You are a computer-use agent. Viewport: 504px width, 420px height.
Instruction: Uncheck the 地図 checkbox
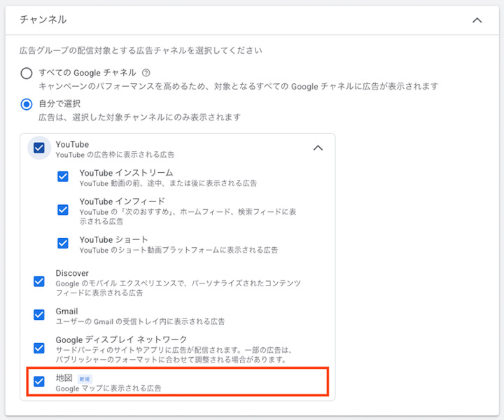pyautogui.click(x=39, y=381)
